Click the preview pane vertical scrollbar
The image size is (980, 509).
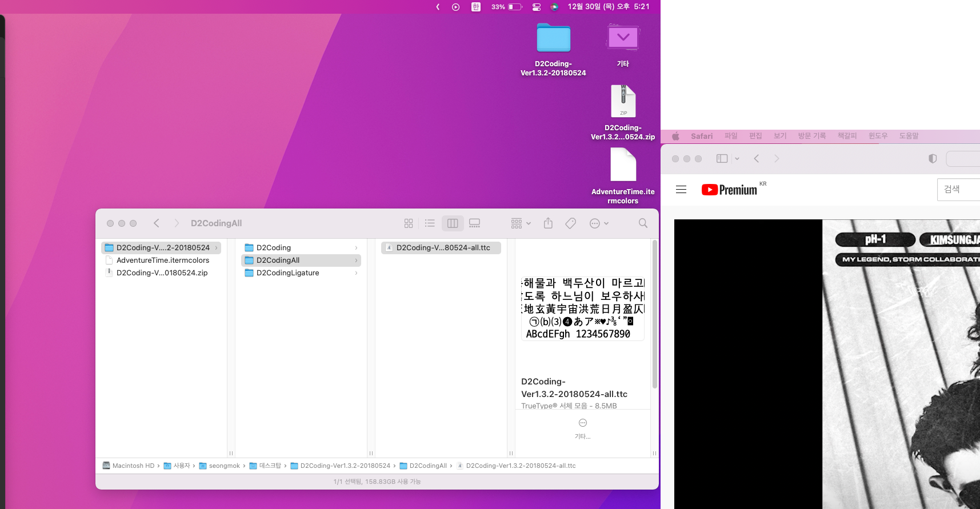(x=654, y=314)
